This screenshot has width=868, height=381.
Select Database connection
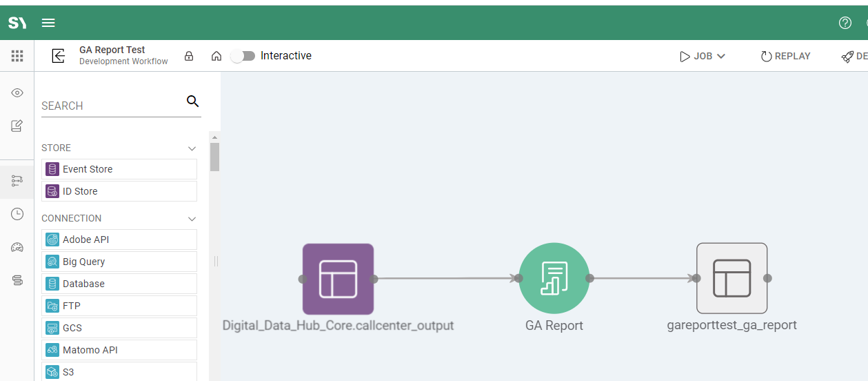point(119,284)
